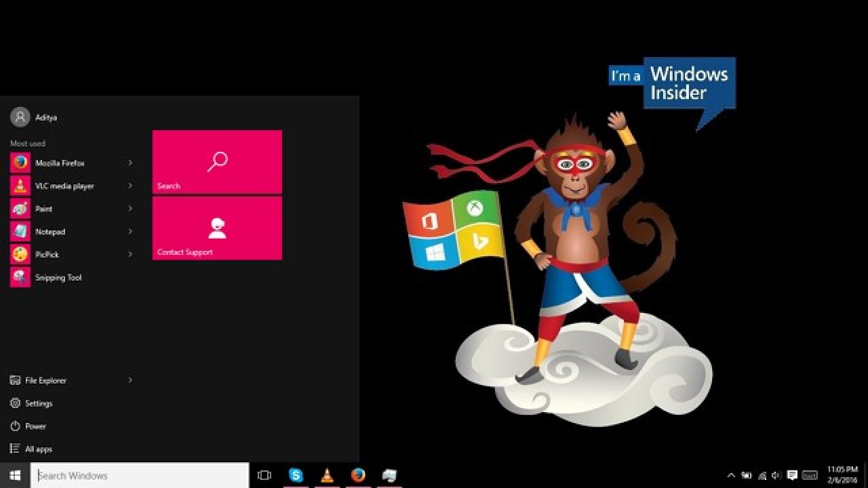The image size is (868, 488).
Task: Click in the Search Windows box
Action: tap(140, 475)
